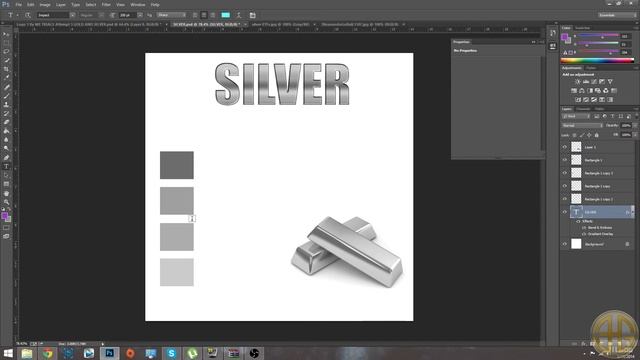Add a Black & White adjustment

pyautogui.click(x=590, y=91)
